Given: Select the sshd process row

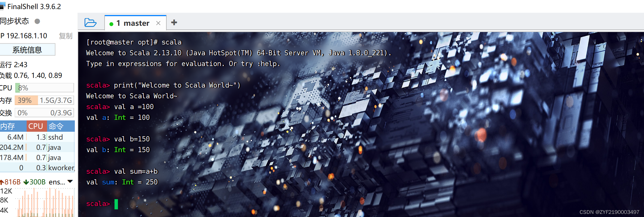Looking at the screenshot, I should [37, 137].
